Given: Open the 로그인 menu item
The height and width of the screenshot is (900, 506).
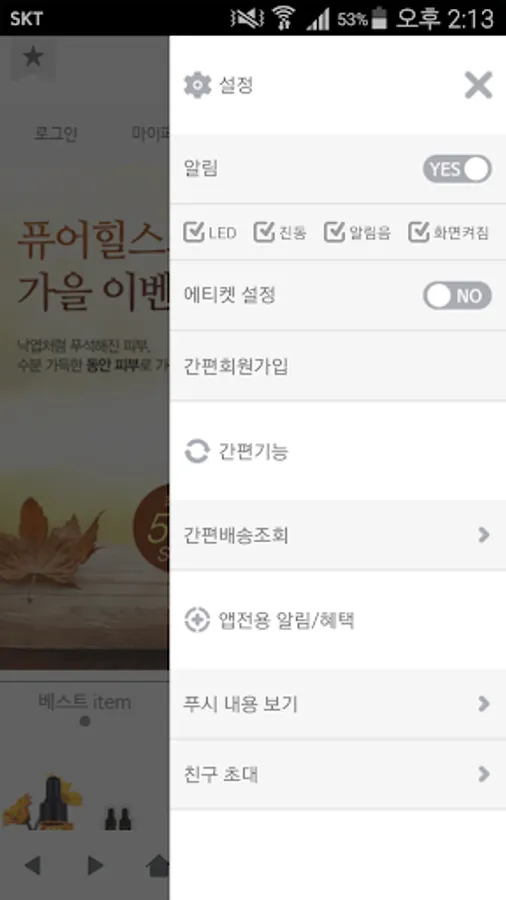Looking at the screenshot, I should (56, 134).
